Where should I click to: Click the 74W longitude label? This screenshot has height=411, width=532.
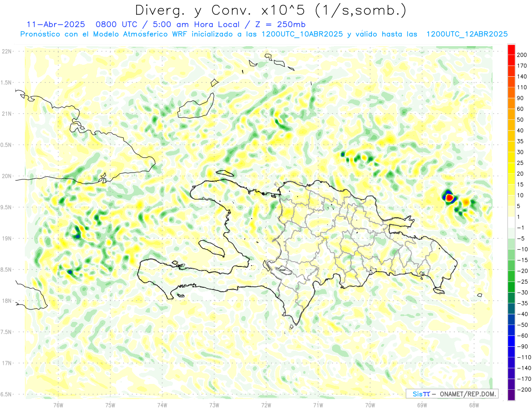(162, 404)
